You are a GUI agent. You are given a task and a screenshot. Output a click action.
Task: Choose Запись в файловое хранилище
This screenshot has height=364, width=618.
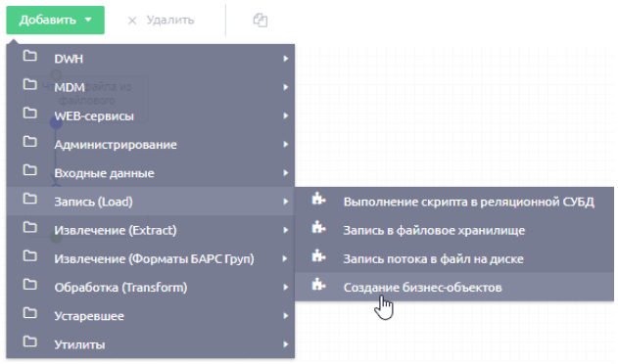[x=454, y=230]
